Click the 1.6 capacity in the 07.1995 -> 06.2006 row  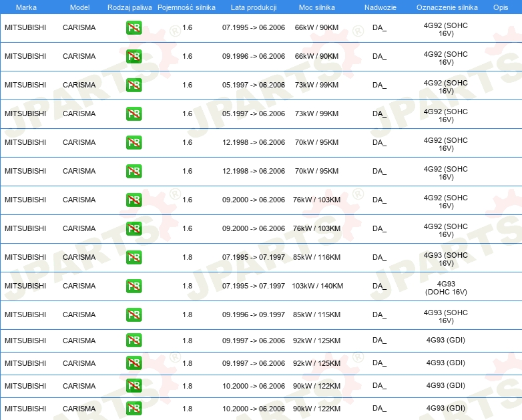(187, 27)
